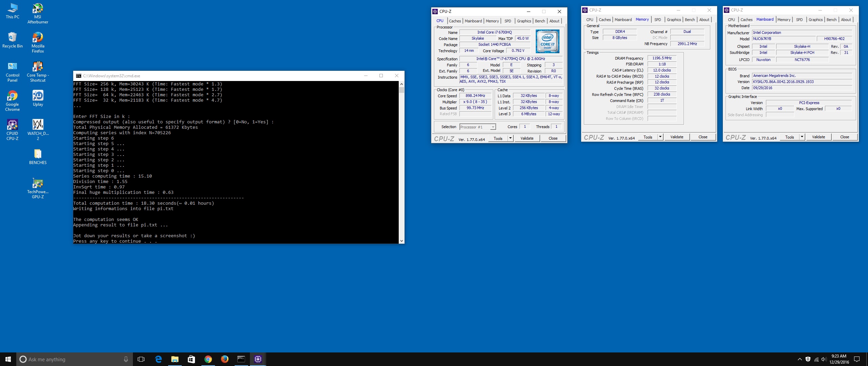Click cmd window scrollbar up arrow
The image size is (868, 366).
[x=401, y=84]
